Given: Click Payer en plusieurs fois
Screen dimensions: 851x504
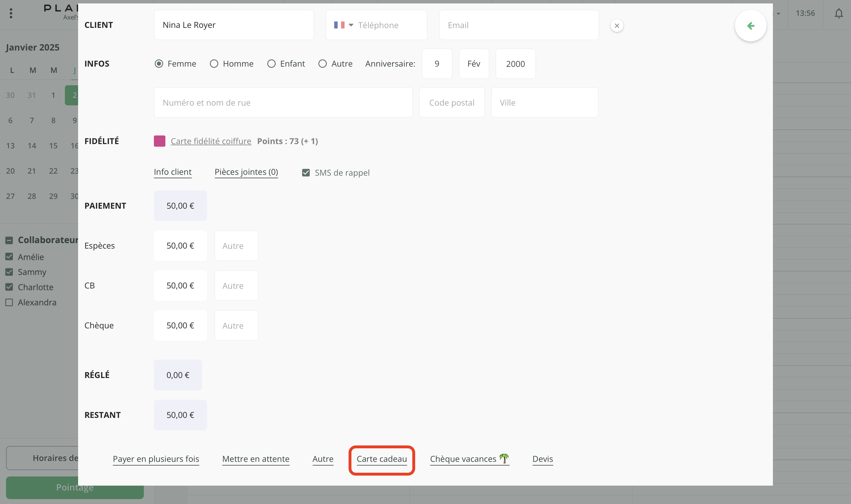Looking at the screenshot, I should (156, 459).
